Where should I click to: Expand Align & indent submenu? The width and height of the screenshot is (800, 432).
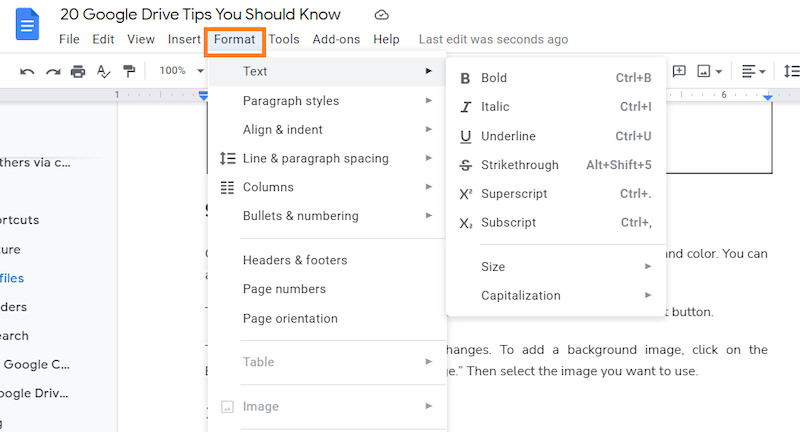click(x=327, y=130)
